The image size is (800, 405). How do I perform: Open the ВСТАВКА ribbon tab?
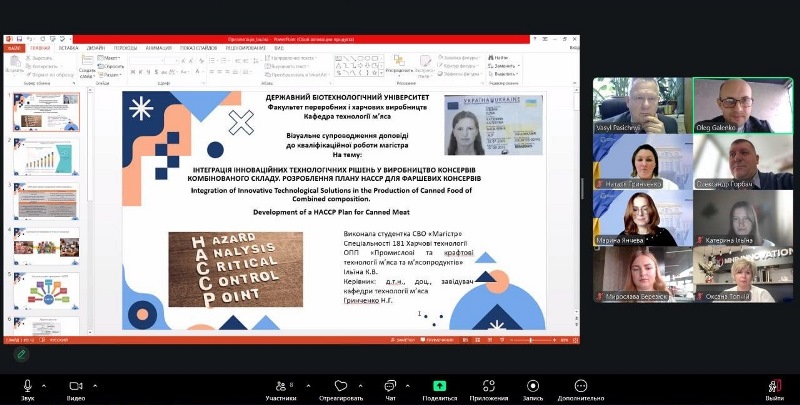pyautogui.click(x=68, y=47)
